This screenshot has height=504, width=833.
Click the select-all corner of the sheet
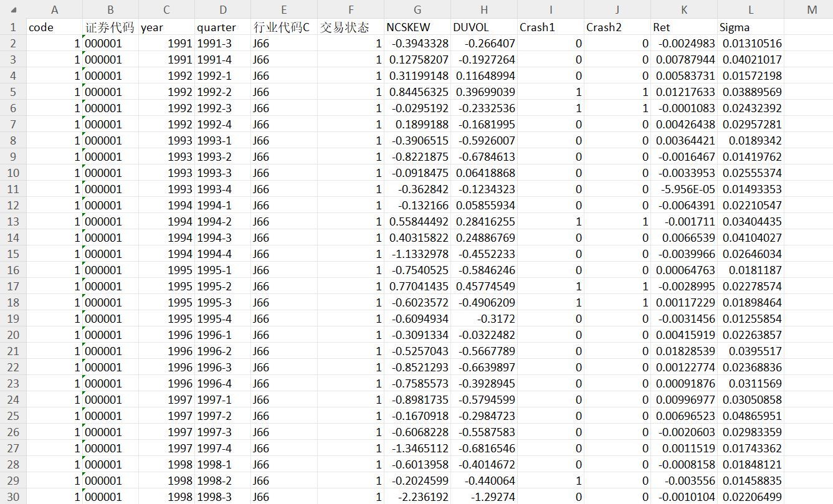pos(13,9)
